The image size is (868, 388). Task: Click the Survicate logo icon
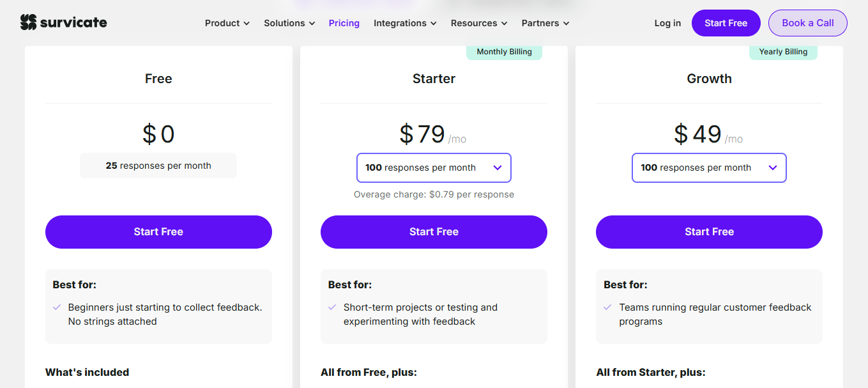(x=28, y=23)
